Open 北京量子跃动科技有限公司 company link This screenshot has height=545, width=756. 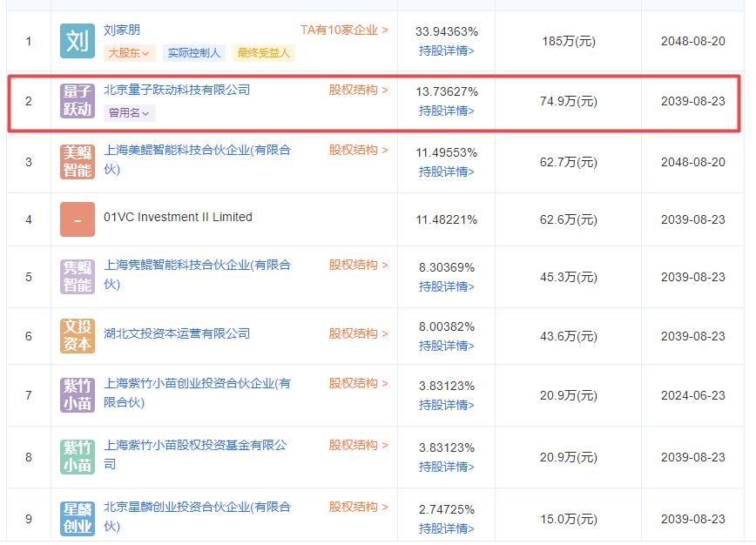[x=177, y=91]
